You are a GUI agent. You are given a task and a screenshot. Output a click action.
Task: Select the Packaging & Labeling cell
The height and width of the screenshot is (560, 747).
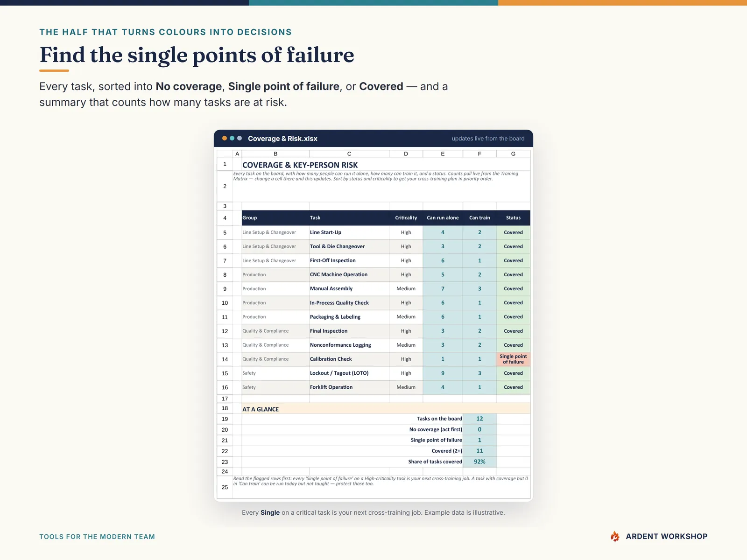pyautogui.click(x=349, y=316)
